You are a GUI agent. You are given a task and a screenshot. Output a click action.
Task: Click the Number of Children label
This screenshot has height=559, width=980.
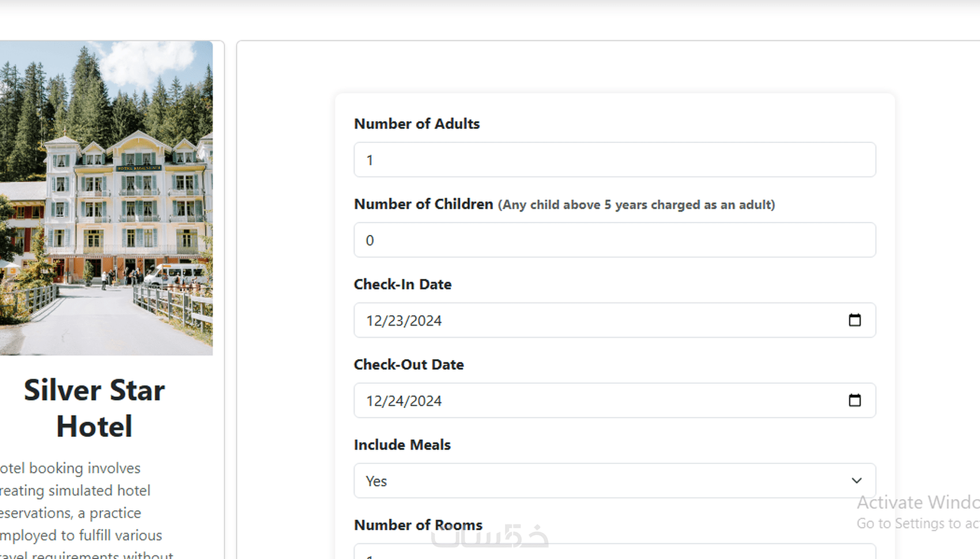click(x=423, y=204)
